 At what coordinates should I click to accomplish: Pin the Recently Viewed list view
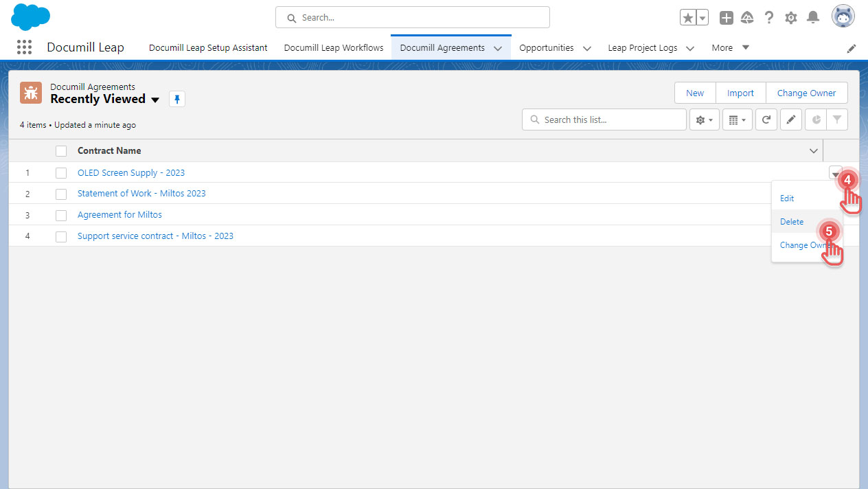click(x=177, y=100)
